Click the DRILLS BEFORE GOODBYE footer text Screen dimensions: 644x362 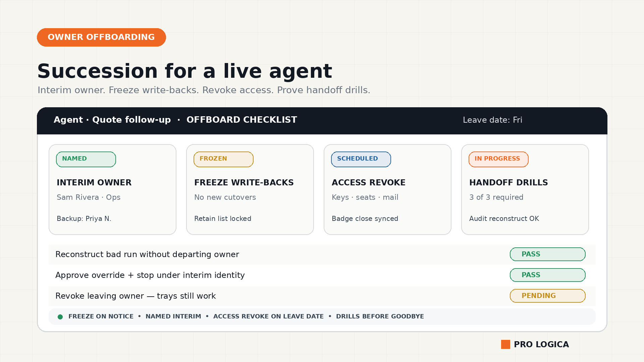(x=380, y=316)
